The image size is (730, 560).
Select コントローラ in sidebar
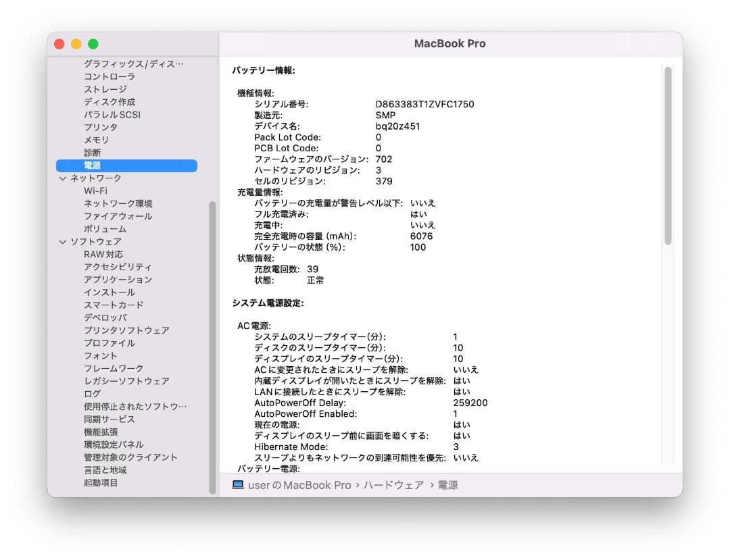click(x=109, y=77)
